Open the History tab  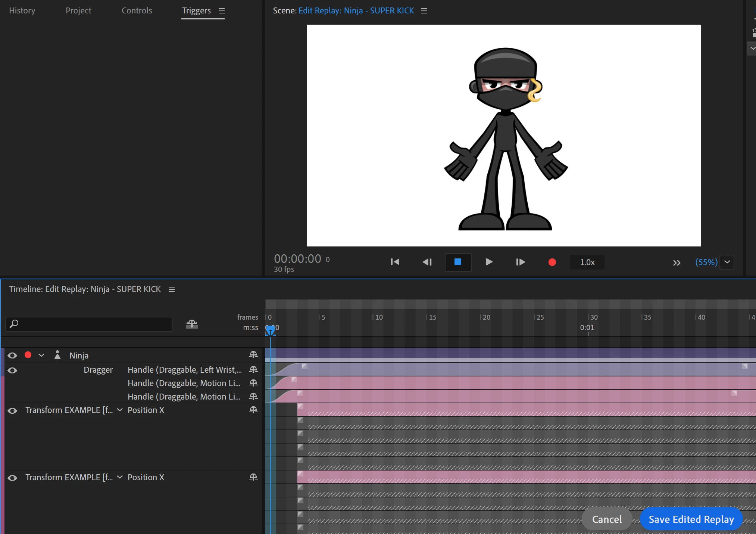[22, 10]
